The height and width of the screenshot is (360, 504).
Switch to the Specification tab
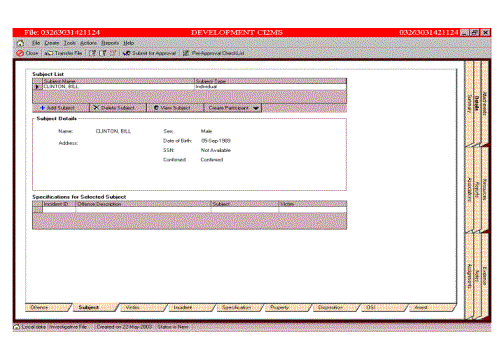238,307
